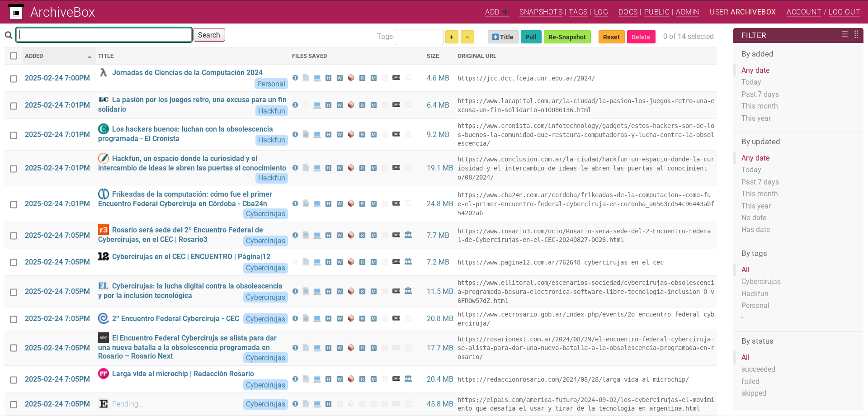Open readability 'R' icon for Jornadas de Ciencias row
868x416 pixels.
[363, 78]
